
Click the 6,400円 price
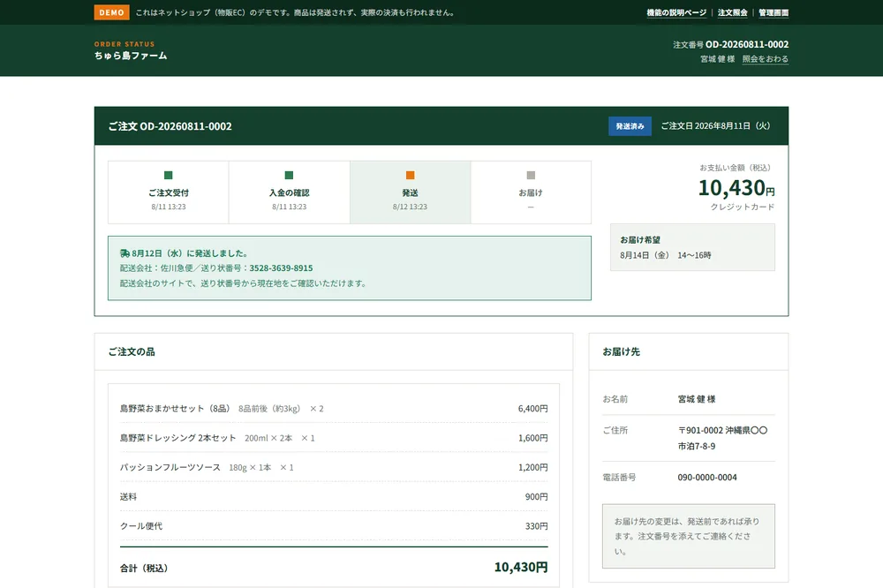(x=532, y=408)
